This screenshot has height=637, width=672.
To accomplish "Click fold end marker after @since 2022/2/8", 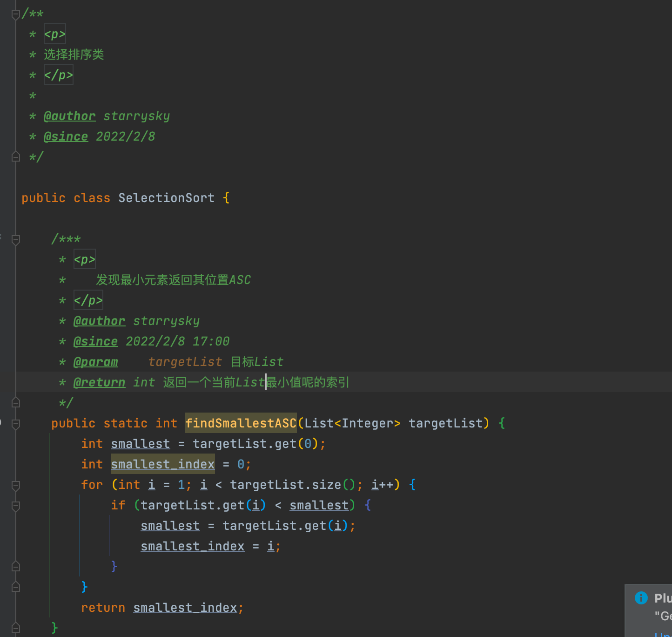I will pos(15,156).
